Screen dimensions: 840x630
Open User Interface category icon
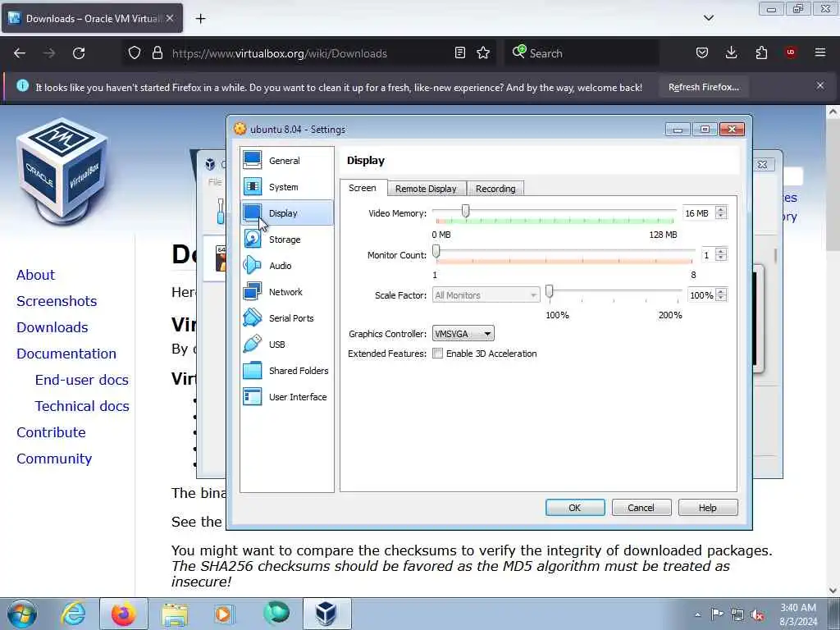253,396
